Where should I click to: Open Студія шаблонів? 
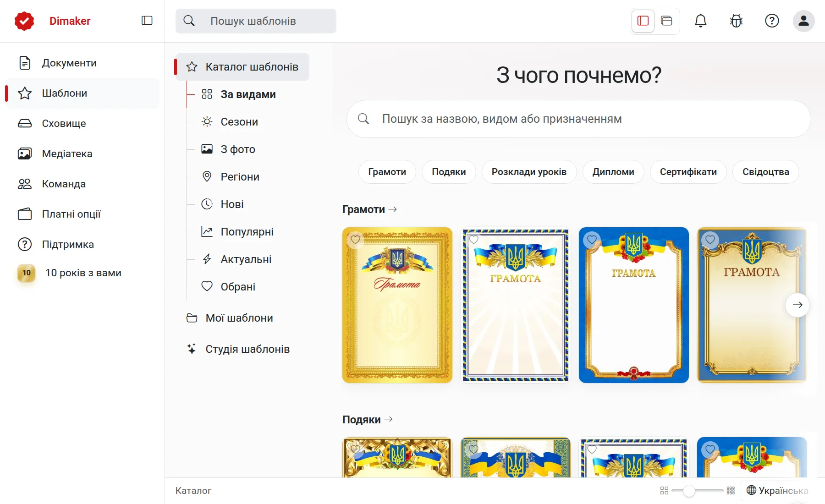tap(242, 349)
